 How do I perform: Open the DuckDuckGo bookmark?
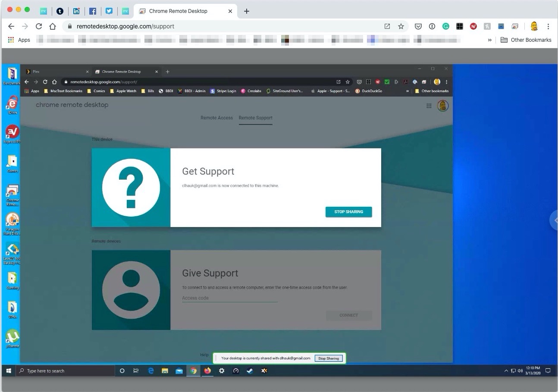[x=369, y=91]
